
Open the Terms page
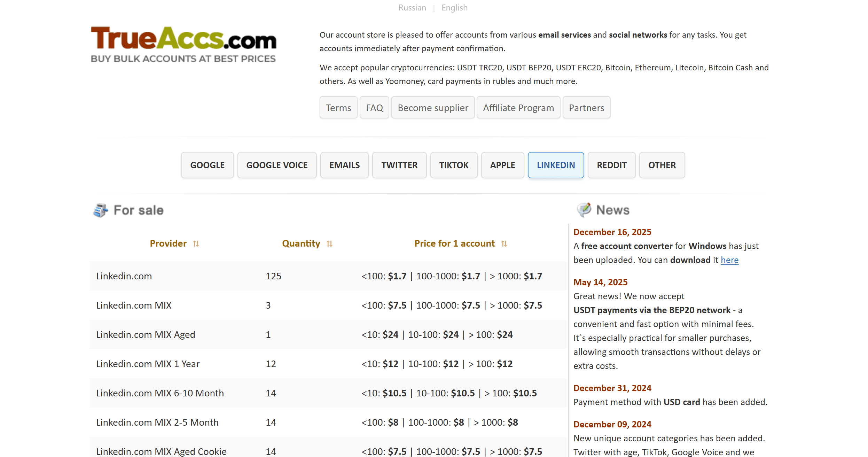(x=338, y=108)
